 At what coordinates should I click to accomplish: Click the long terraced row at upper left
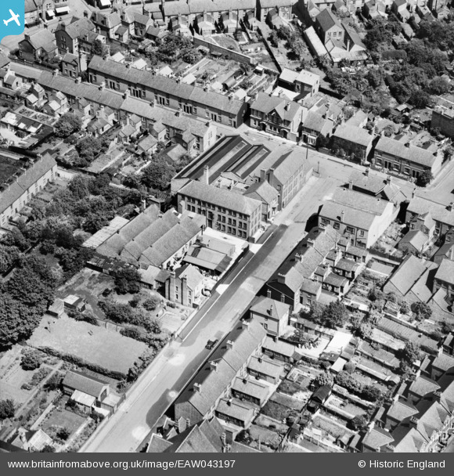pyautogui.click(x=165, y=91)
